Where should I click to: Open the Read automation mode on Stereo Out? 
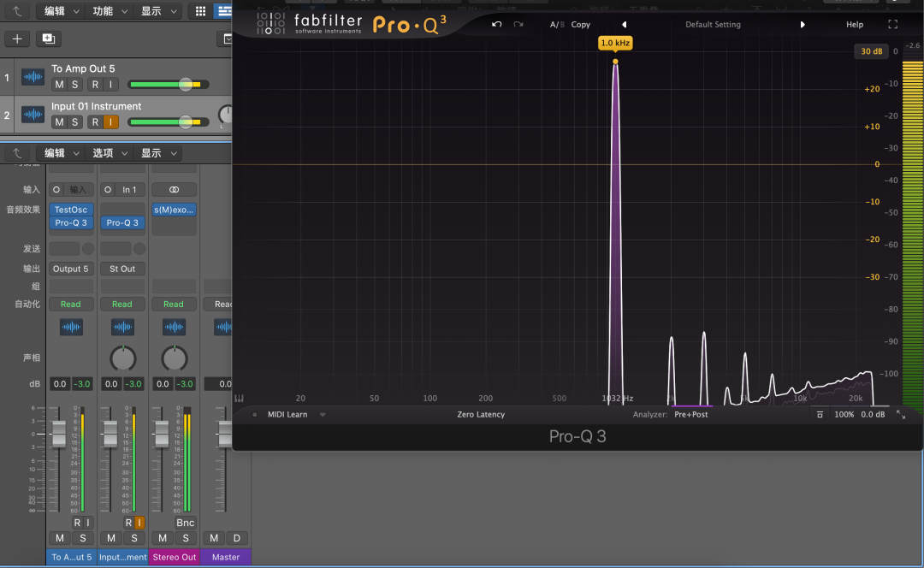tap(174, 304)
